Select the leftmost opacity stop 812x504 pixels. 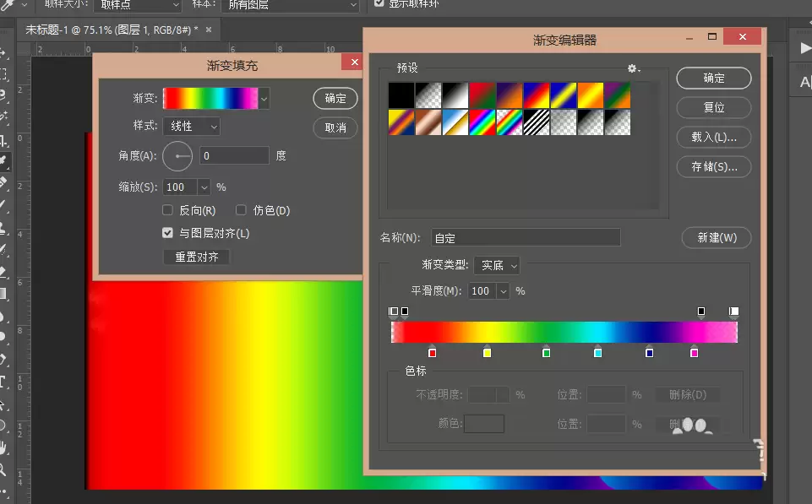pos(394,312)
